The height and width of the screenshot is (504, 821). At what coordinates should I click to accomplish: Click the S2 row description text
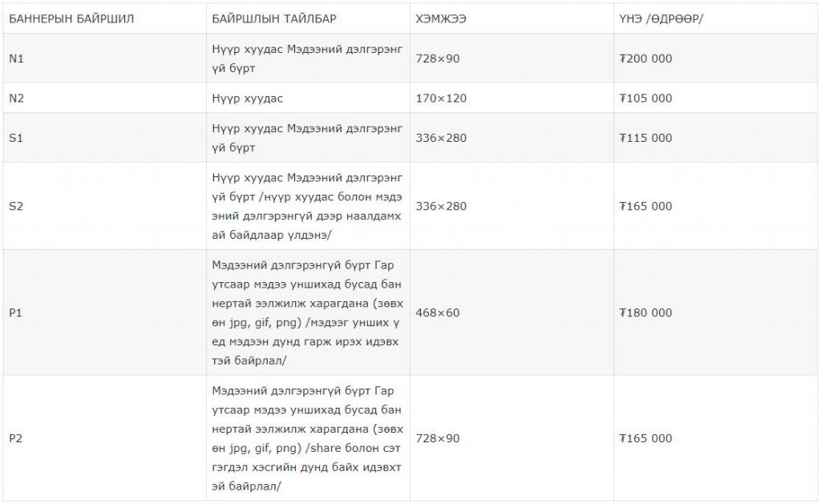[x=307, y=206]
